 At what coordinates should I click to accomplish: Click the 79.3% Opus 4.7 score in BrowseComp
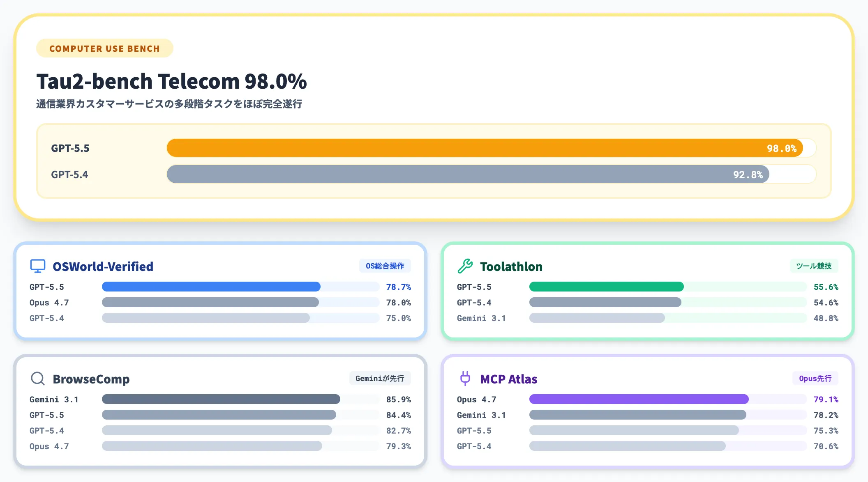tap(398, 446)
